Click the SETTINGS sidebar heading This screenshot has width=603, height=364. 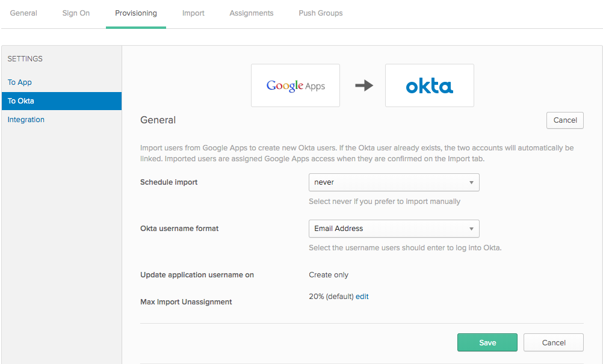coord(25,59)
